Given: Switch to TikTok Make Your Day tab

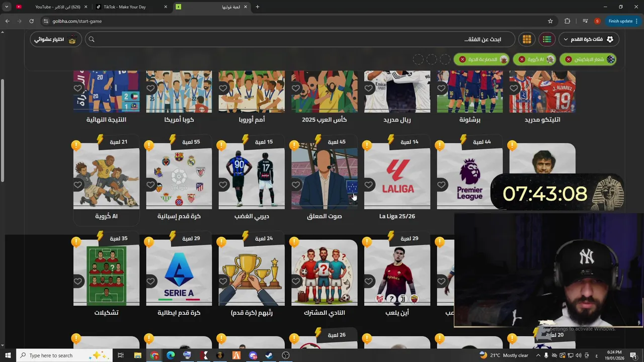Looking at the screenshot, I should (131, 7).
